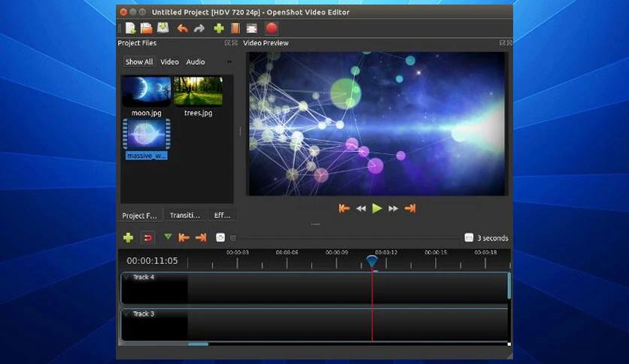The image size is (629, 364).
Task: Save the project via toolbar icon
Action: coord(163,29)
